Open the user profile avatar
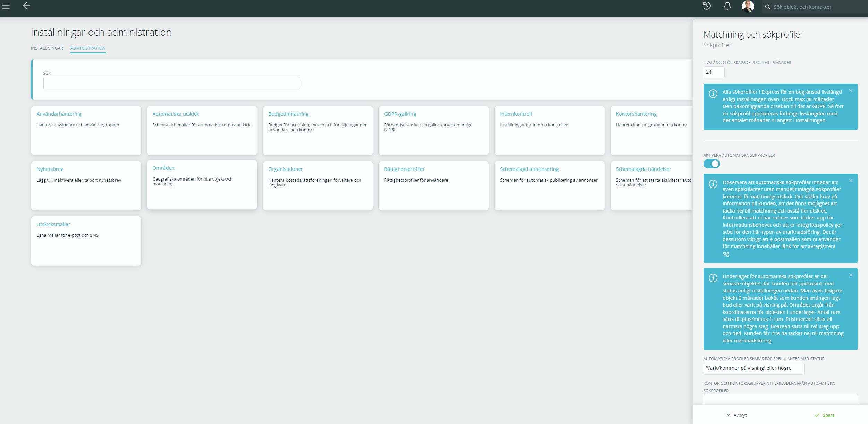This screenshot has width=868, height=424. point(748,6)
